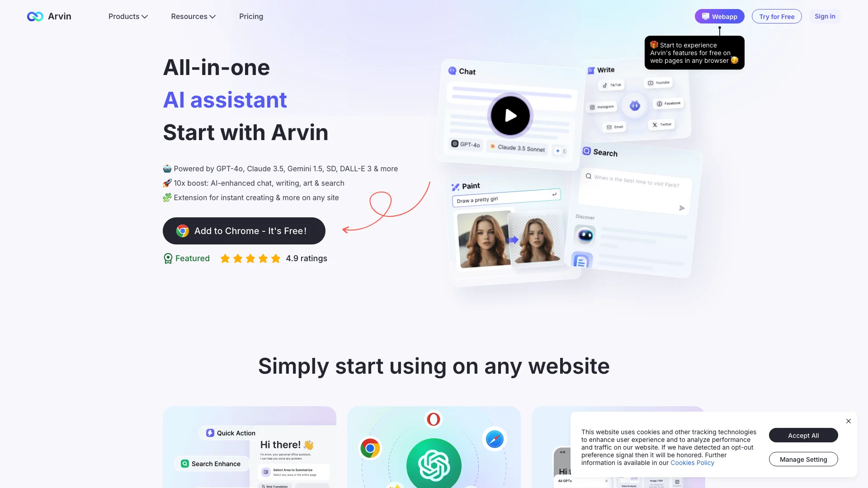This screenshot has height=488, width=868.
Task: Expand the Products dropdown menu
Action: 127,16
